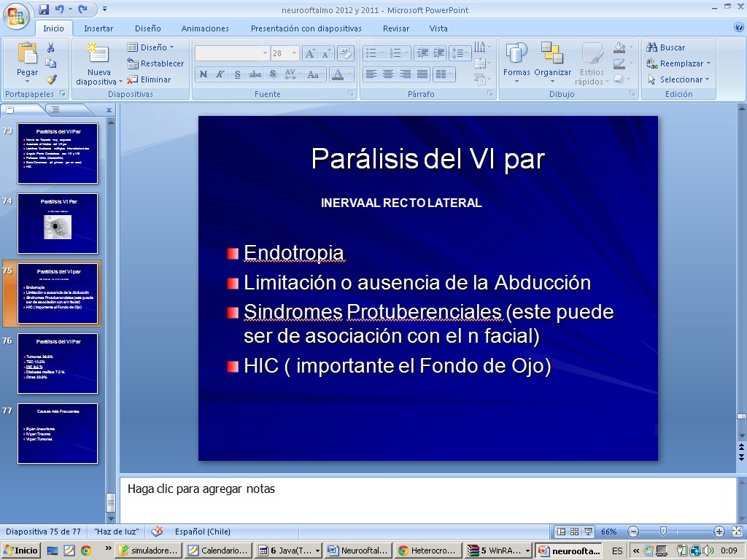Switch to Slide Sorter view icon
Image resolution: width=747 pixels, height=560 pixels.
click(x=575, y=532)
